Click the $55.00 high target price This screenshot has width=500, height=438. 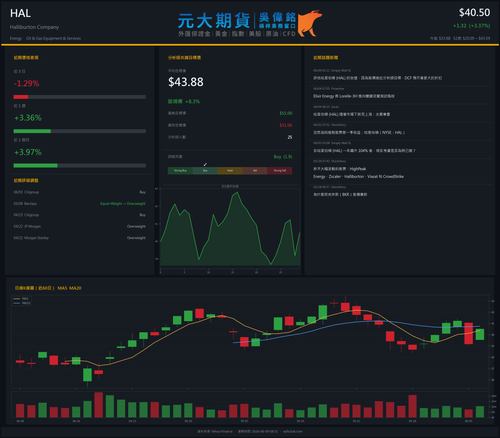point(286,113)
